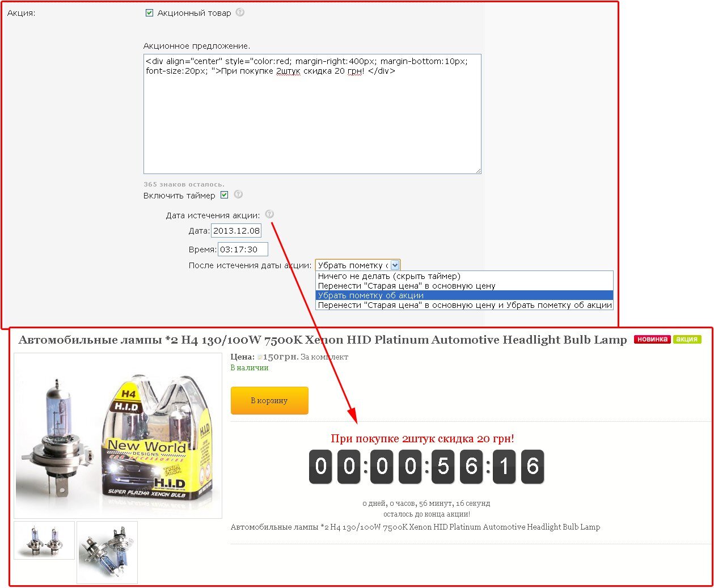Click into the Время input field
The image size is (714, 588).
[x=242, y=249]
